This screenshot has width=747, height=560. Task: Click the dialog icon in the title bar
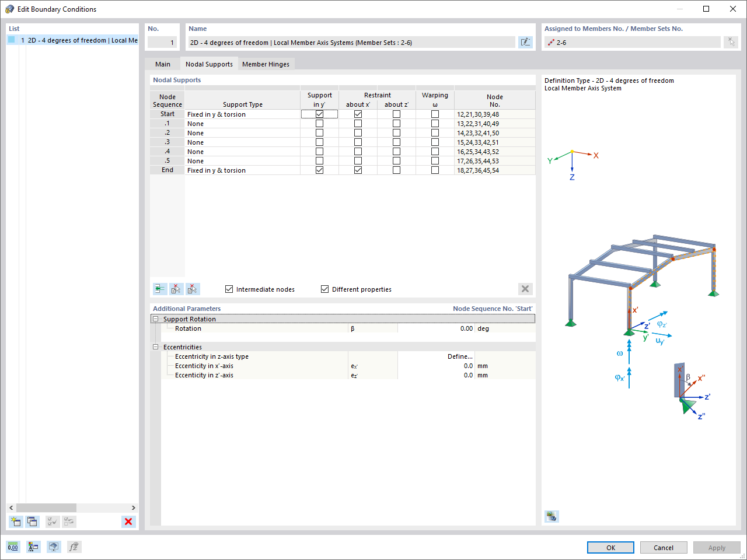9,9
